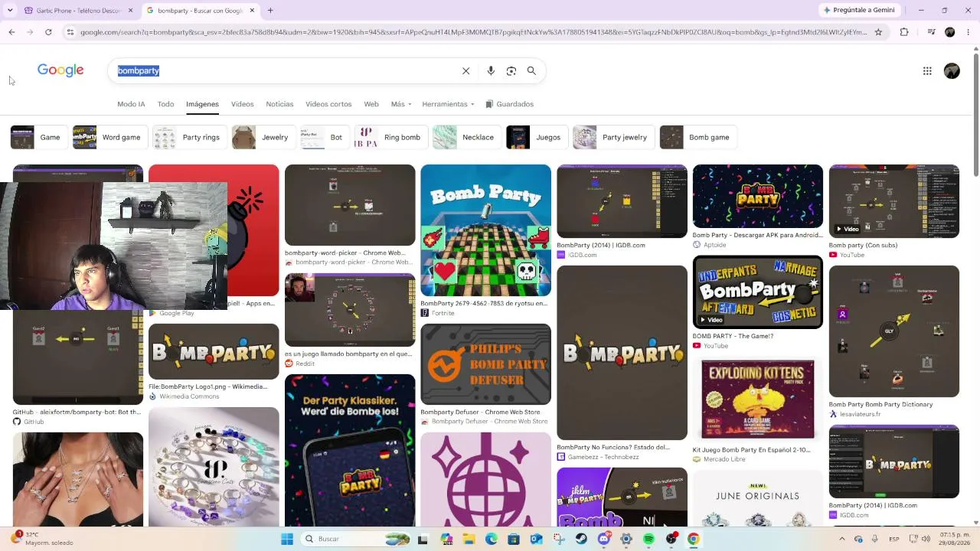Open the Google apps grid
Viewport: 980px width, 551px height.
pyautogui.click(x=927, y=71)
